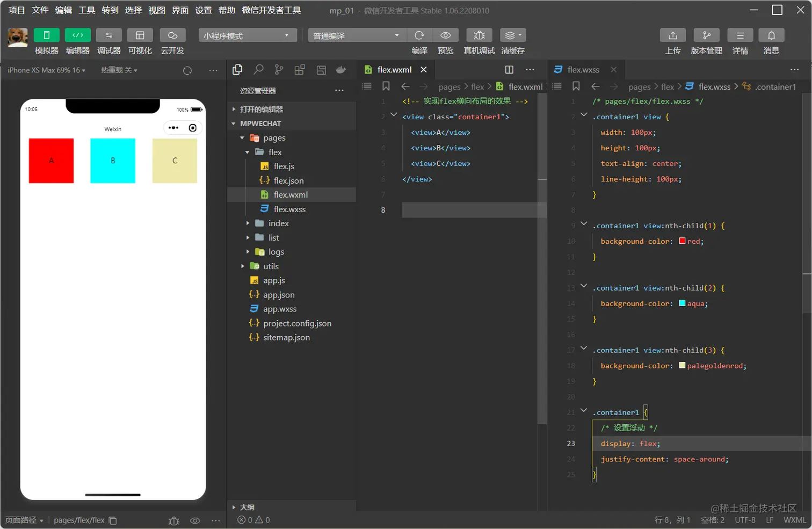Click the upload button

coord(673,35)
